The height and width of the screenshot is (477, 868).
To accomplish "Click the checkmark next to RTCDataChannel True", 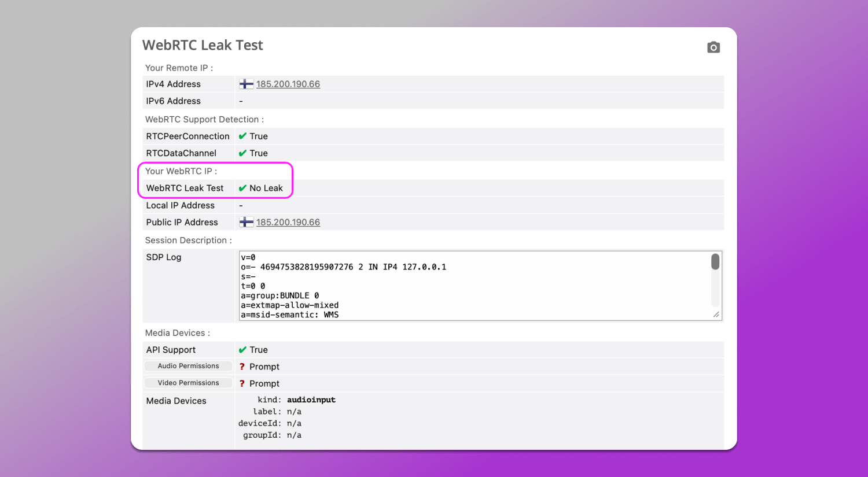I will coord(242,153).
